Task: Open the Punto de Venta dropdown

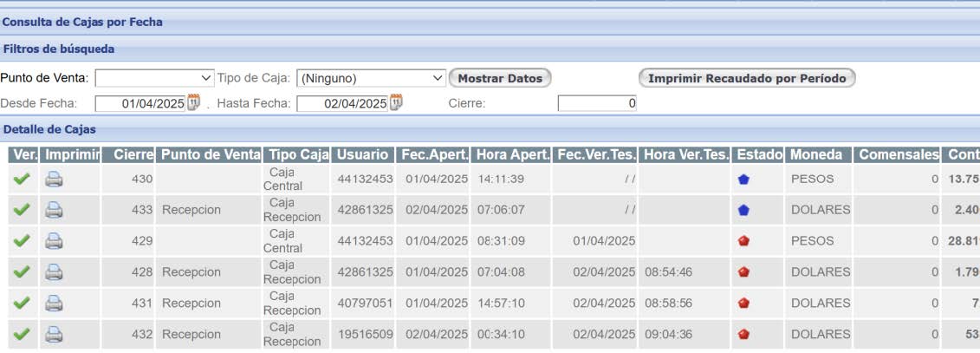Action: pyautogui.click(x=154, y=78)
